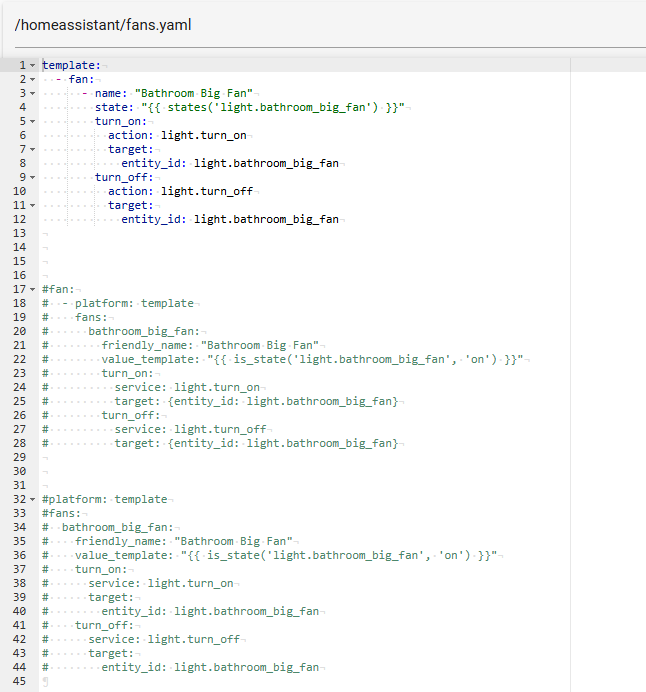Screen dimensions: 646x692
Task: Click commented 'fans:' on line 19
Action: click(x=91, y=317)
